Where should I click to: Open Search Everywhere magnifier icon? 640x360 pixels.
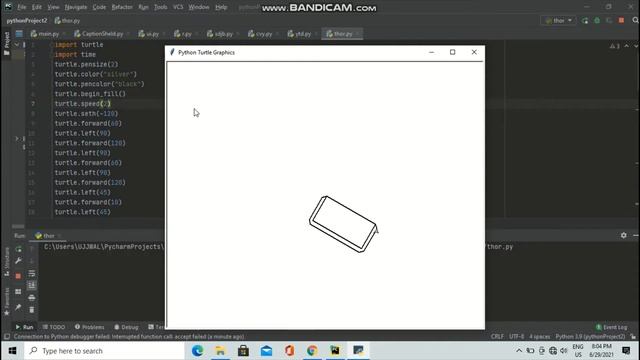(x=635, y=20)
